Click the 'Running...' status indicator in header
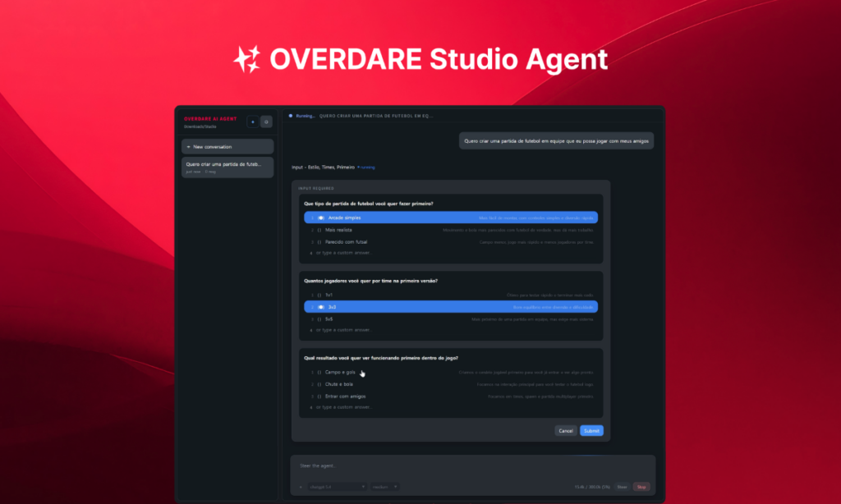Viewport: 841px width, 504px height. [x=302, y=116]
